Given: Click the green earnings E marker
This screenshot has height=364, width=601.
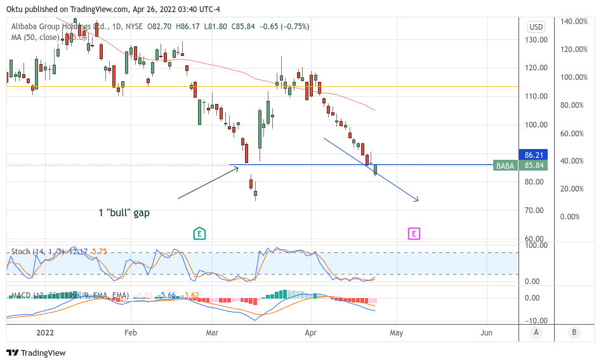Looking at the screenshot, I should pyautogui.click(x=199, y=233).
